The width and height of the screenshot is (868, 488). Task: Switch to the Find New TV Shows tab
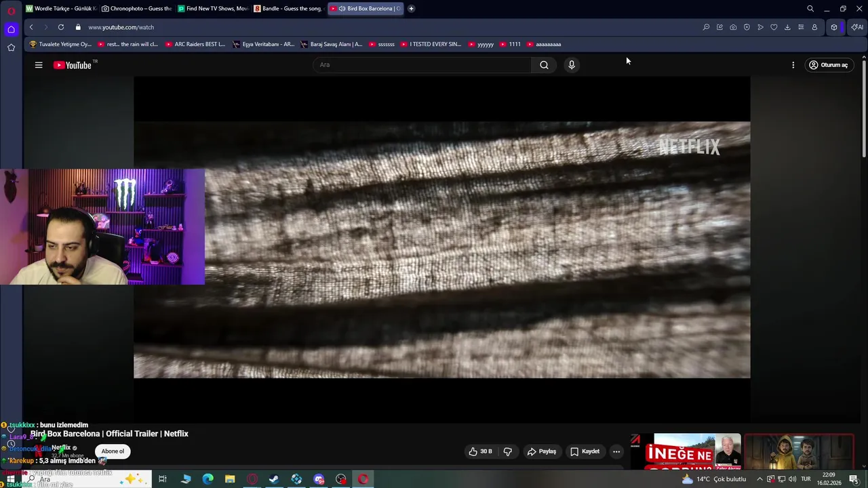tap(213, 9)
